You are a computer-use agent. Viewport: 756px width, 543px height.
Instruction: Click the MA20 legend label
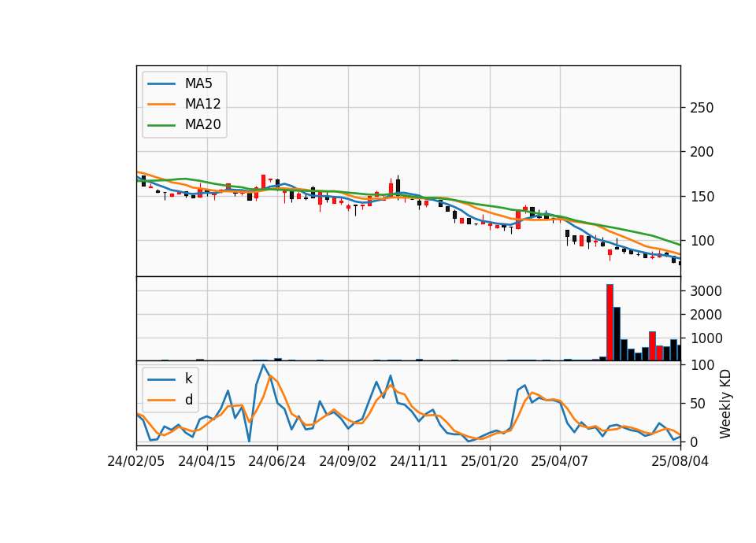202,124
